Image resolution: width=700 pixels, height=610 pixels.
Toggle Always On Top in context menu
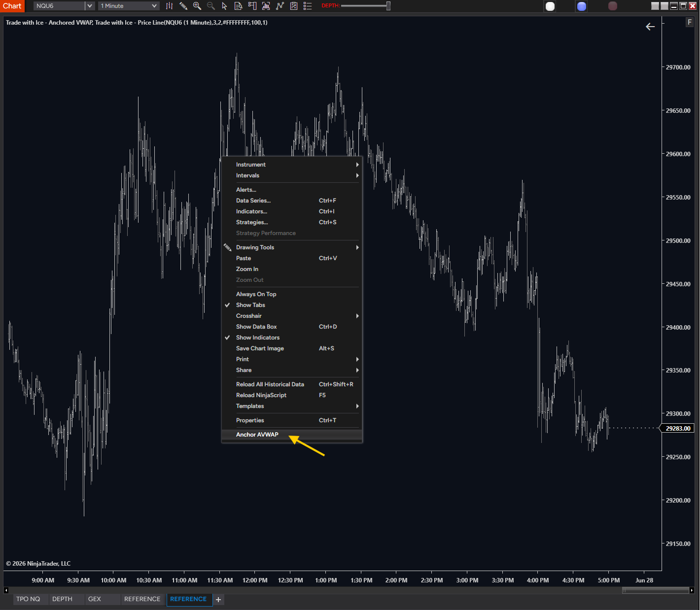pos(292,294)
